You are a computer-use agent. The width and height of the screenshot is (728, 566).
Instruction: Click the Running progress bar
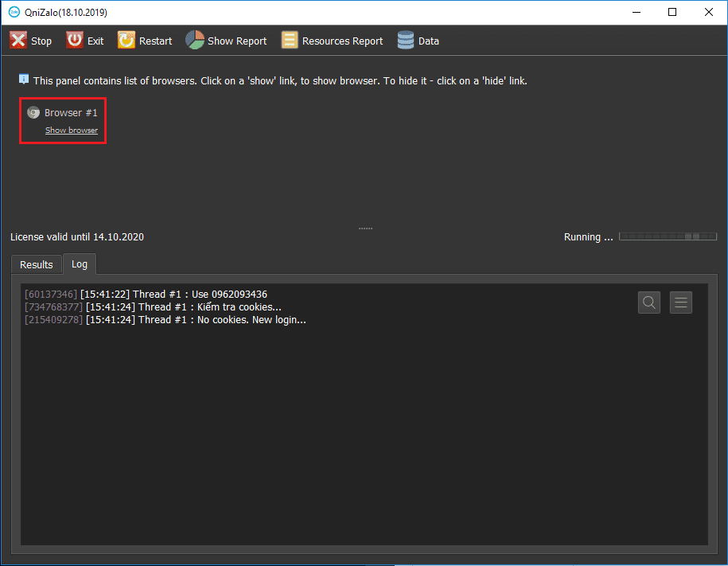pos(667,236)
